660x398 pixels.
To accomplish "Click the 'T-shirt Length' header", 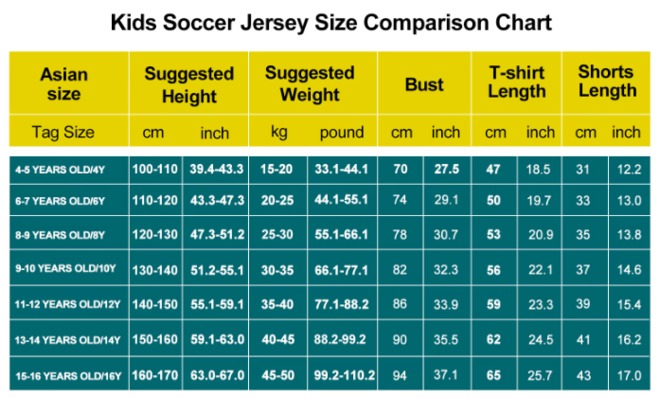I will pyautogui.click(x=516, y=82).
